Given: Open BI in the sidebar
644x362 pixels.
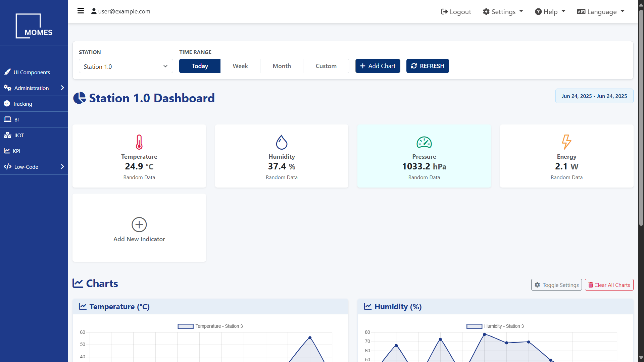Looking at the screenshot, I should 34,119.
